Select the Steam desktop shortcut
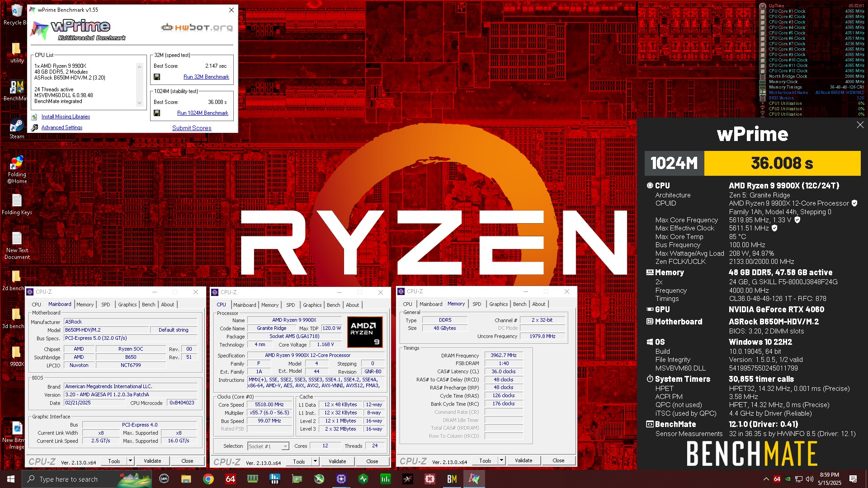This screenshot has width=868, height=488. coord(17,129)
